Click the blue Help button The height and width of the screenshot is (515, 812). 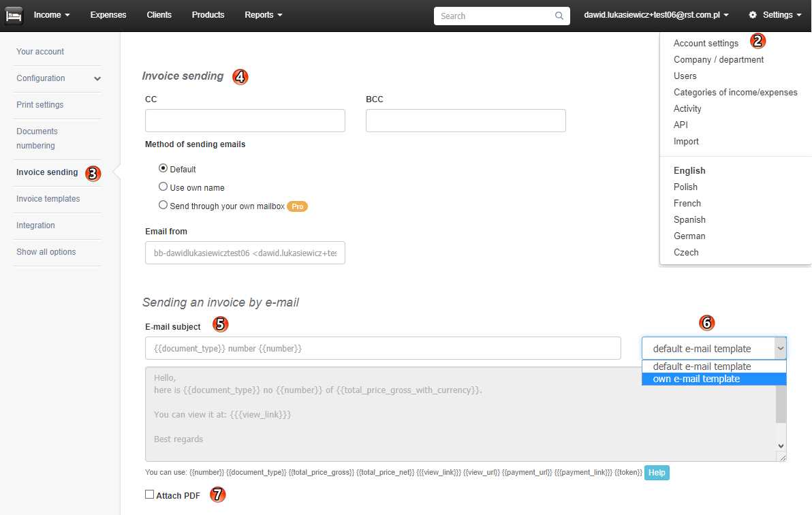click(x=657, y=473)
